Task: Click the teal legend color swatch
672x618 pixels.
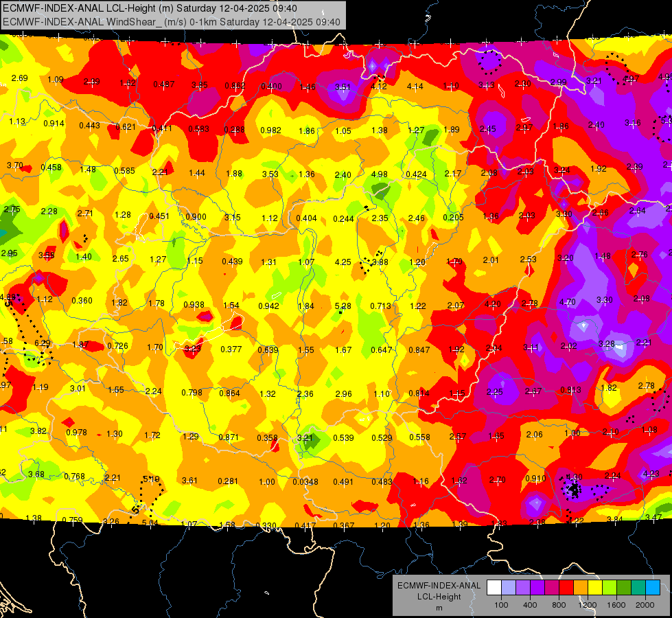Action: [x=638, y=588]
